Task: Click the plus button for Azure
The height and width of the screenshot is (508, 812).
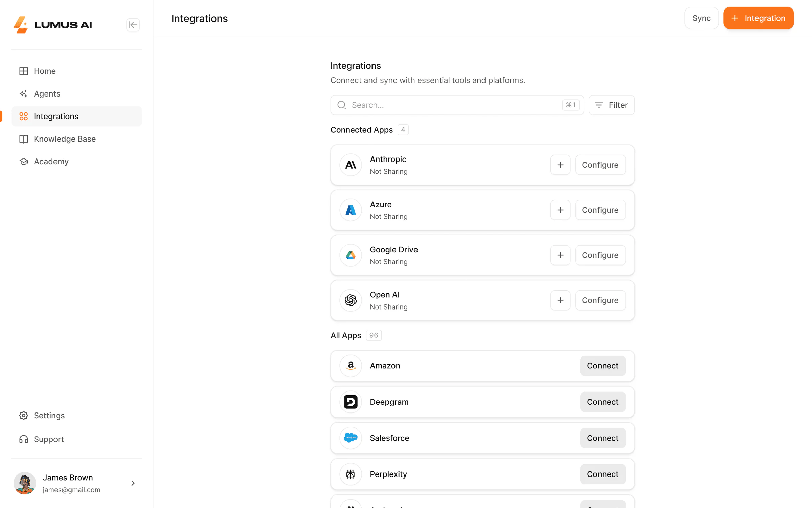Action: click(560, 210)
